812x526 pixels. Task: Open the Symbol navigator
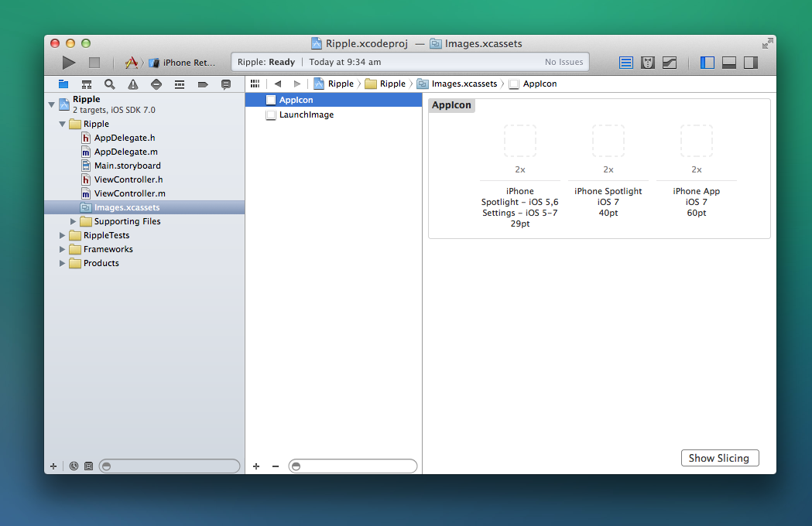pyautogui.click(x=87, y=84)
